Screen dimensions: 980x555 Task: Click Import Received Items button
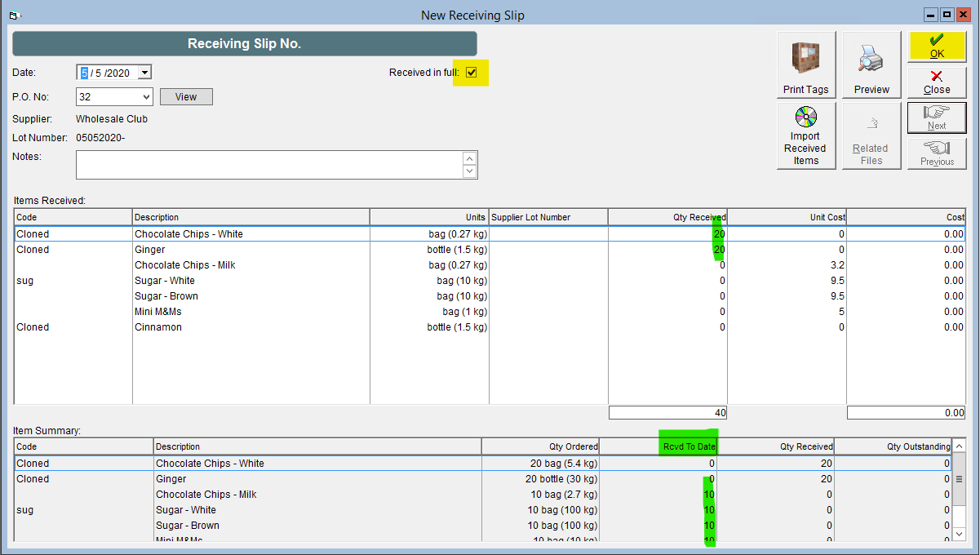point(806,135)
